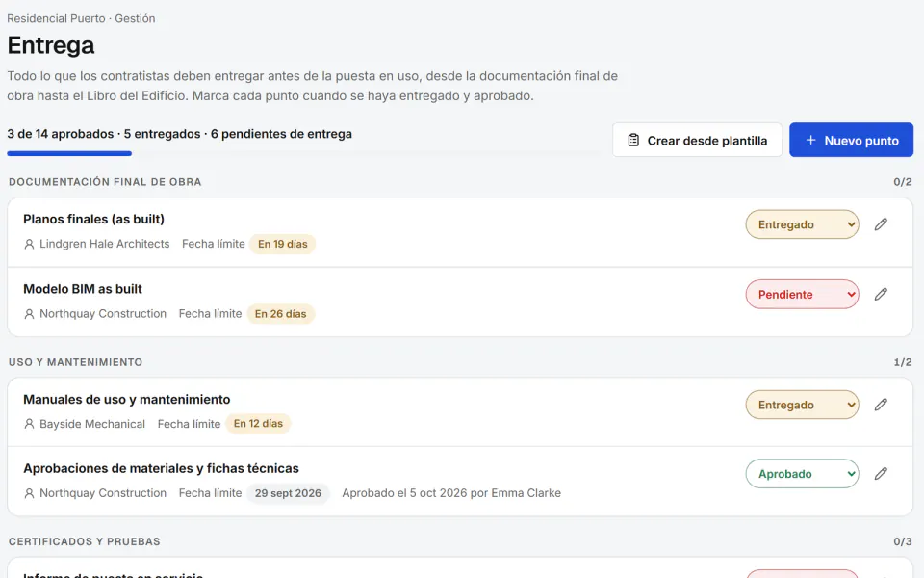Click 'Northquay Construction' under Aprobaciones de materiales
924x578 pixels.
pyautogui.click(x=103, y=493)
